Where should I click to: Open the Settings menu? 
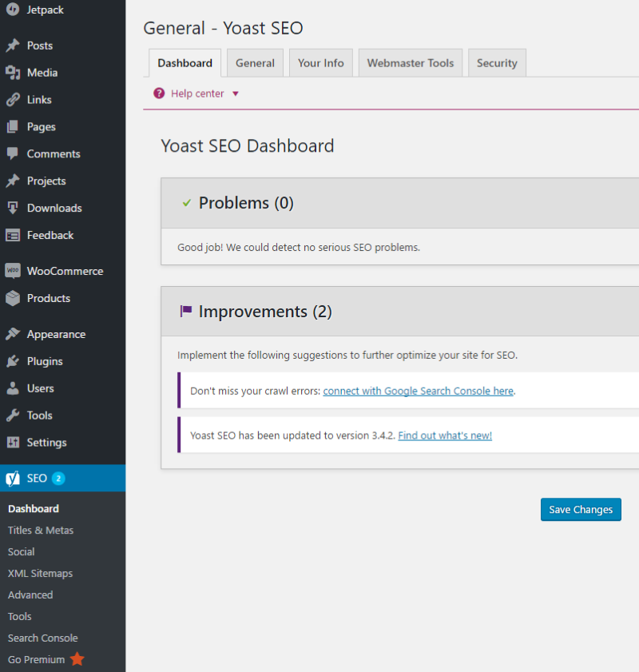[46, 442]
